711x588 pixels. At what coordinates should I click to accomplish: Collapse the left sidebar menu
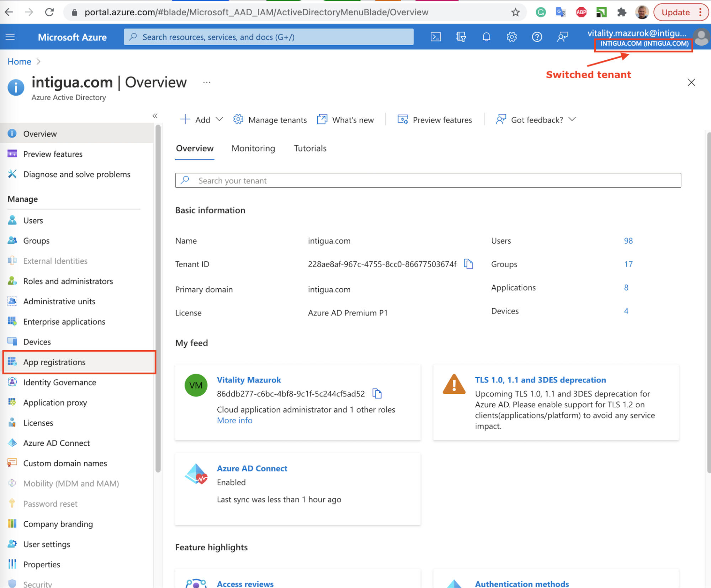tap(155, 116)
